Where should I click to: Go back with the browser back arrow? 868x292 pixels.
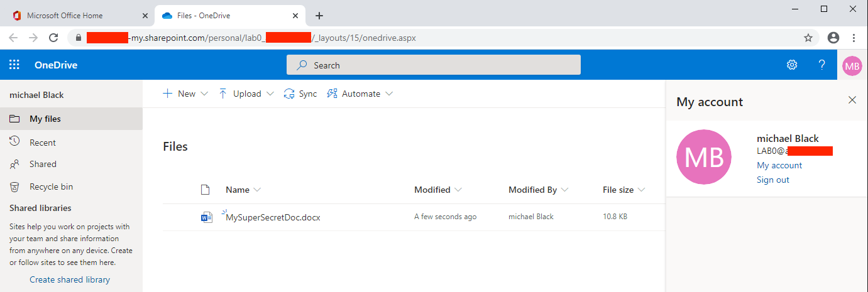click(13, 38)
